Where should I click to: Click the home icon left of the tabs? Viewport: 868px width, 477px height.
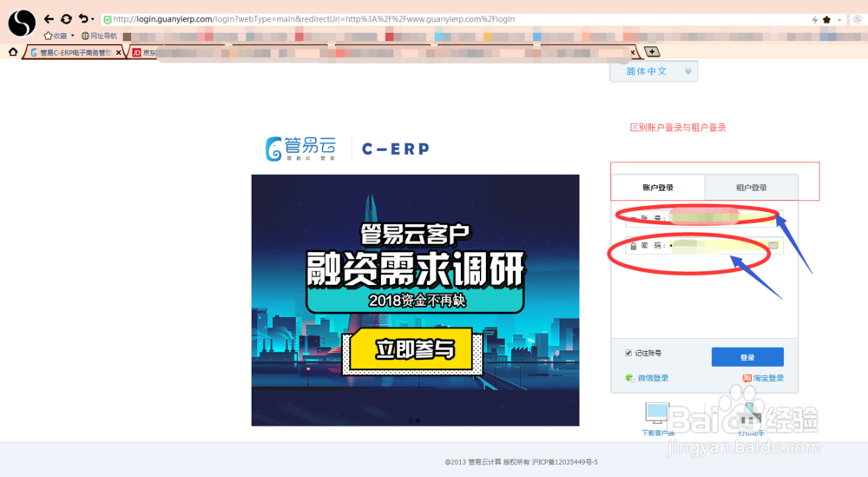[x=13, y=52]
